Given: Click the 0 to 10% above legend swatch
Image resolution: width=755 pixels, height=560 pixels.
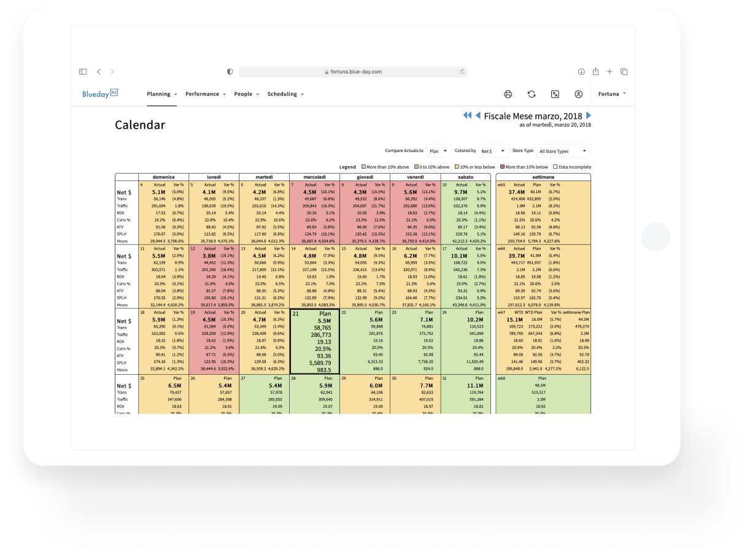Looking at the screenshot, I should [416, 167].
